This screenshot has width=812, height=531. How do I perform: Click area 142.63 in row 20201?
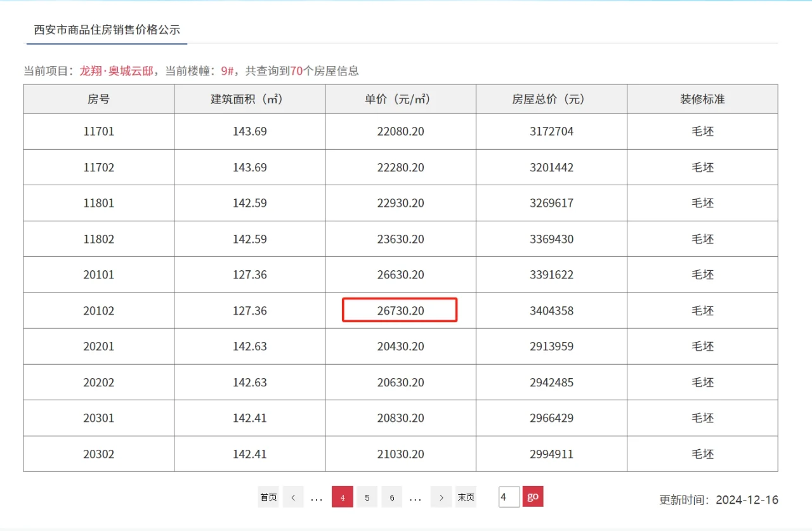click(x=249, y=346)
